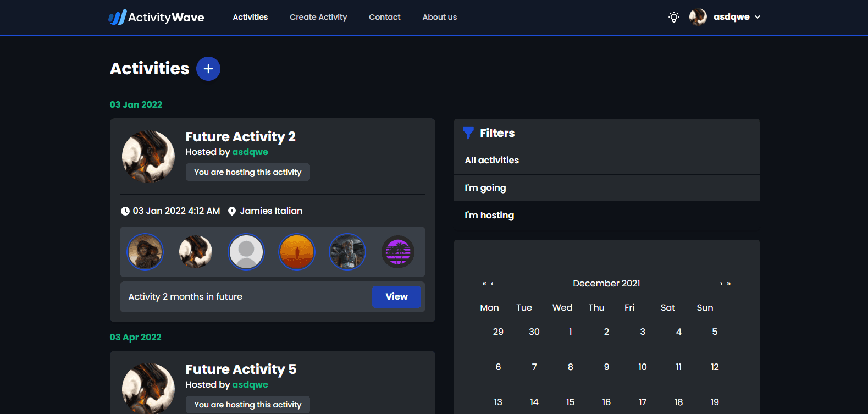This screenshot has width=868, height=414.
Task: Click the default gray placeholder attendee avatar
Action: coord(246,252)
